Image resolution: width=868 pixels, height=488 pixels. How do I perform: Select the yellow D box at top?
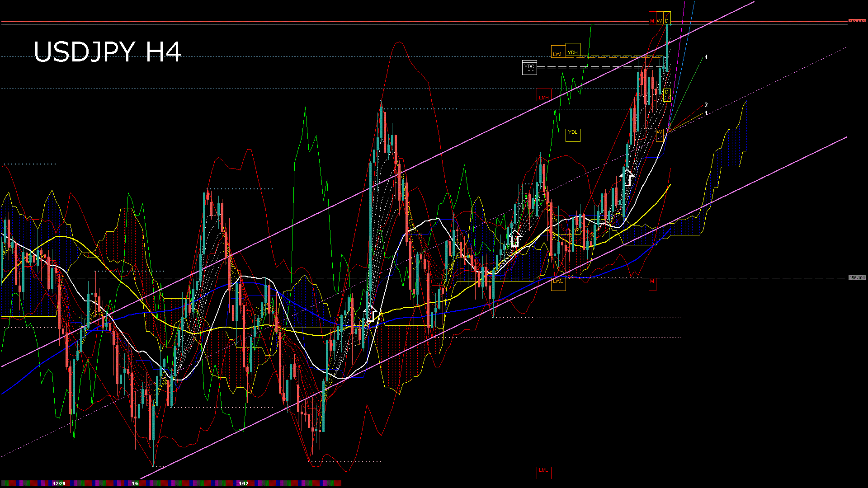tap(667, 19)
